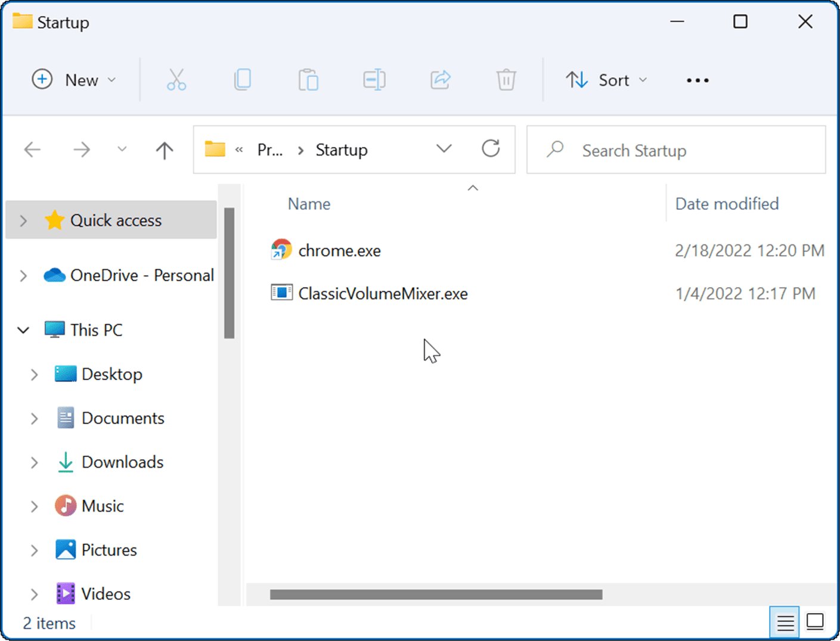Open recent locations dropdown arrow
Screen dimensions: 840x641
click(x=122, y=149)
